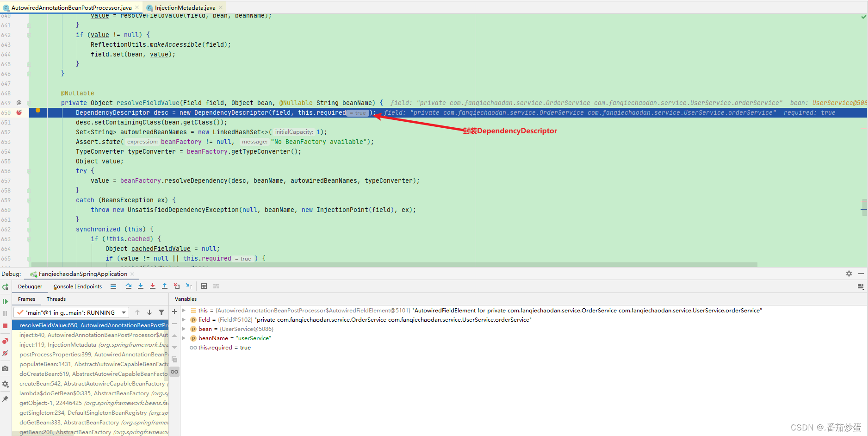868x436 pixels.
Task: Pin the debug tab
Action: pyautogui.click(x=6, y=399)
